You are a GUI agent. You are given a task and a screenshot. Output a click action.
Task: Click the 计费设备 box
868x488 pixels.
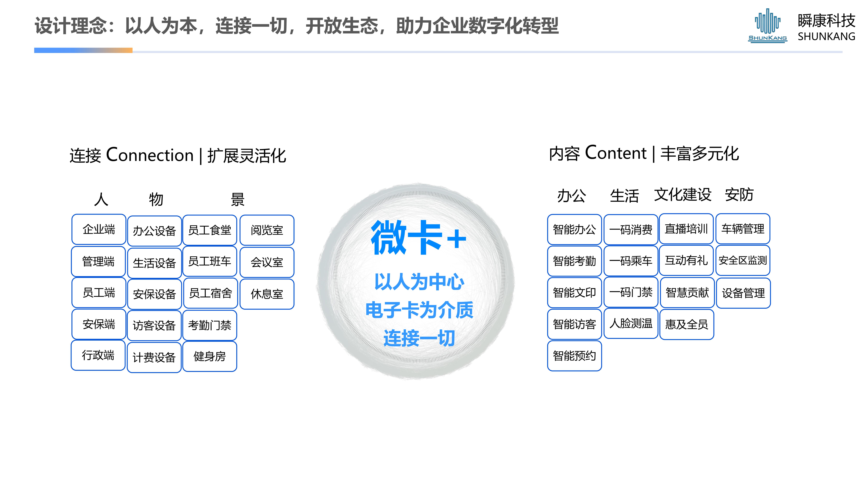154,358
